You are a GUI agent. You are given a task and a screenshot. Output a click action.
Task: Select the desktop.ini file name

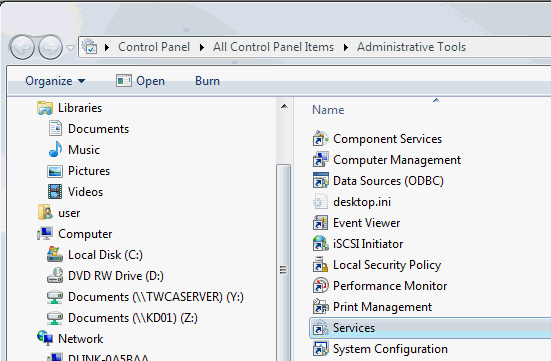click(x=362, y=202)
